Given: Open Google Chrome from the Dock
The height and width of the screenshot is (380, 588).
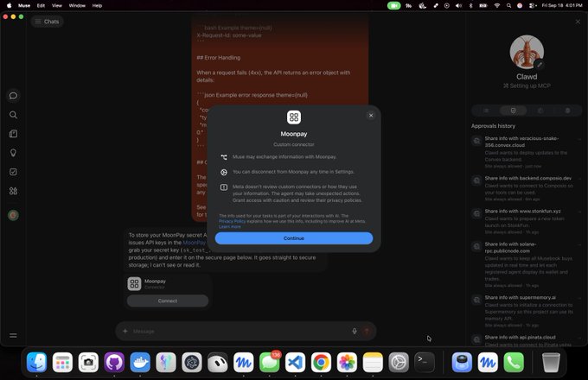Looking at the screenshot, I should [x=322, y=362].
